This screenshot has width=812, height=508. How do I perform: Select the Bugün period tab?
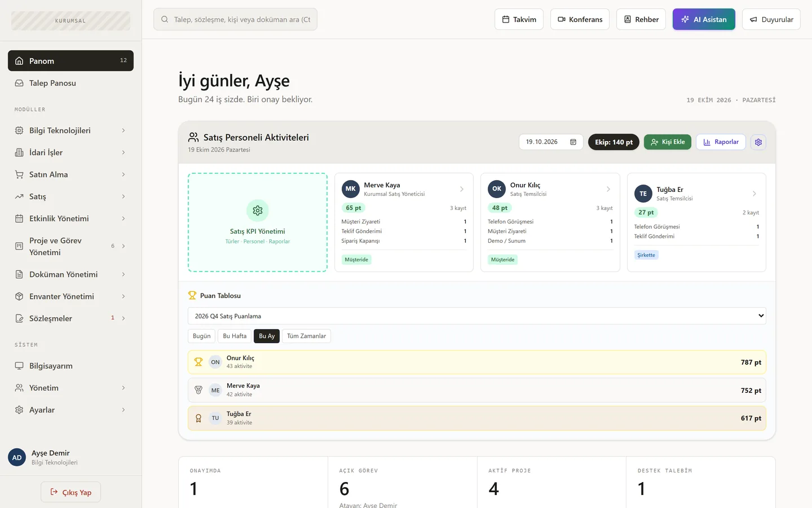(201, 336)
